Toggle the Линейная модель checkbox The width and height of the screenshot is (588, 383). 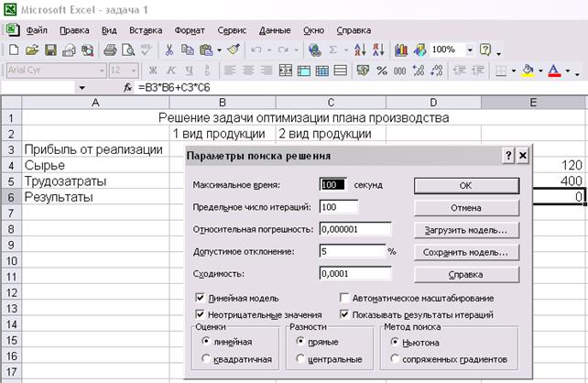[x=201, y=299]
